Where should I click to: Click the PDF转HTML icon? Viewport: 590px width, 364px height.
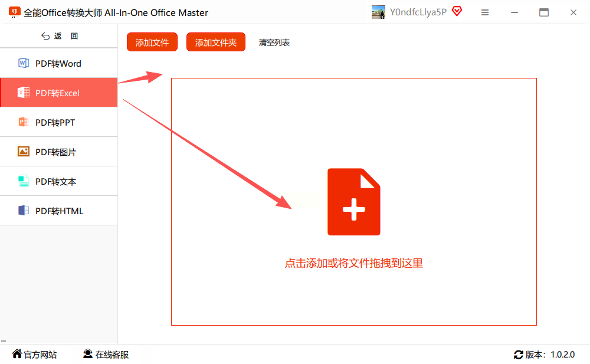pos(24,211)
